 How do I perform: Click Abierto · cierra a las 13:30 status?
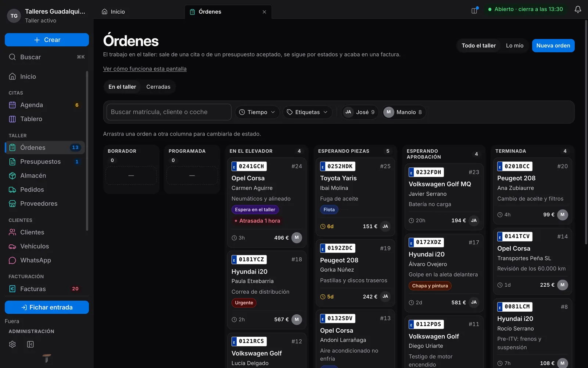[x=525, y=9]
